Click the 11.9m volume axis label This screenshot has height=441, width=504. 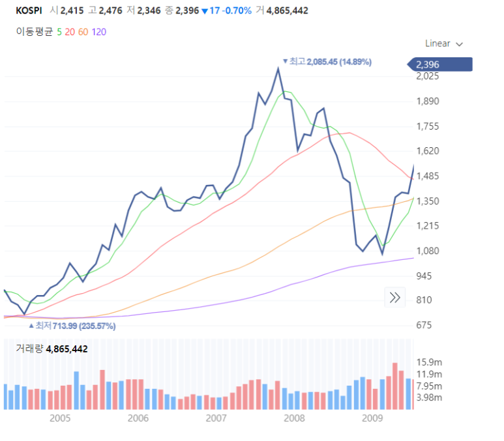[429, 374]
